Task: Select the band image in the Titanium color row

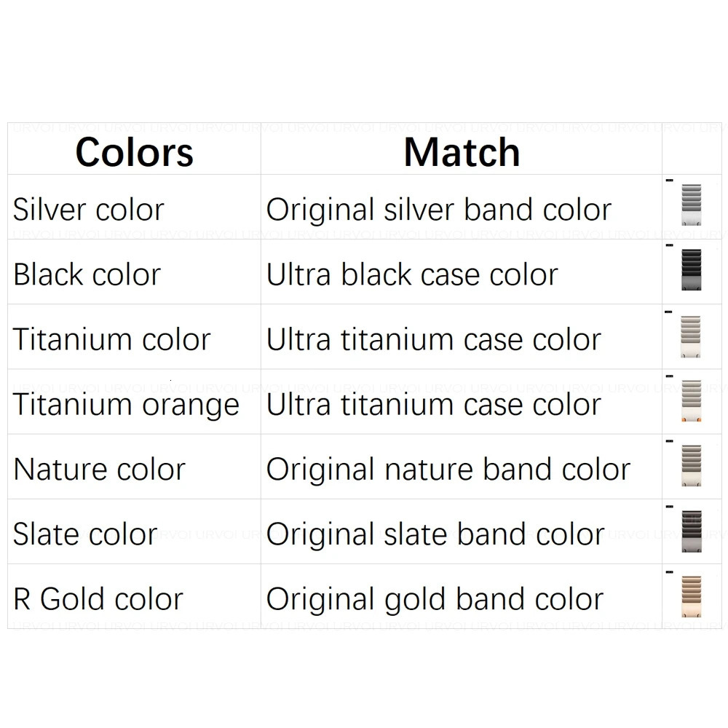Action: pyautogui.click(x=691, y=336)
